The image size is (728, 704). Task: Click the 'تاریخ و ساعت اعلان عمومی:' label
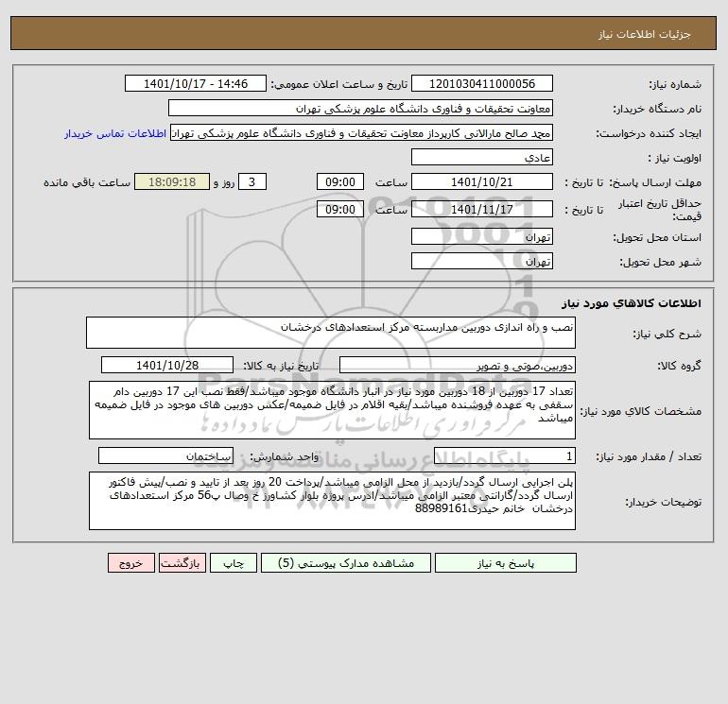click(x=338, y=84)
